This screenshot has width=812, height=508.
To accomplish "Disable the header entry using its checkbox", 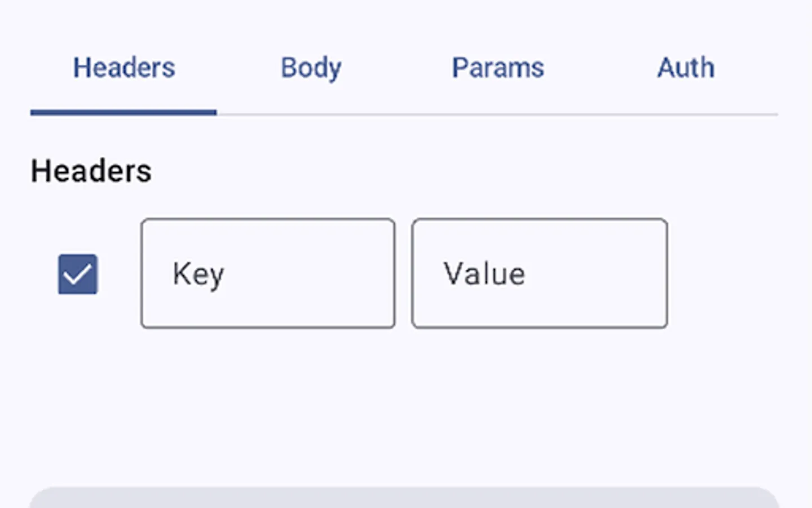I will click(78, 274).
